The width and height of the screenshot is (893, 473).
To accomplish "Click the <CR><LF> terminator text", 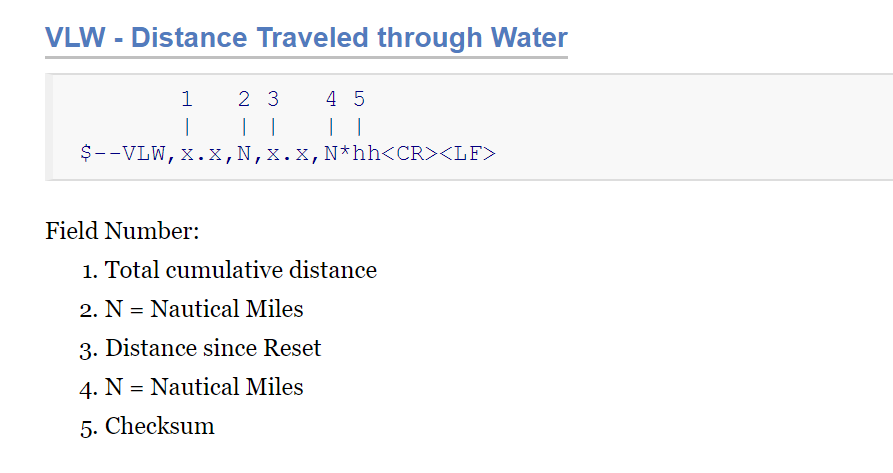I will coord(439,154).
